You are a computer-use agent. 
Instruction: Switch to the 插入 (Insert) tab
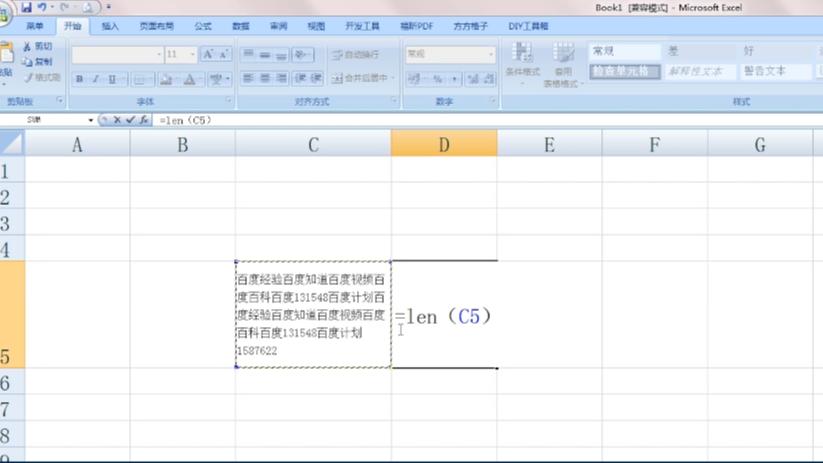[110, 26]
